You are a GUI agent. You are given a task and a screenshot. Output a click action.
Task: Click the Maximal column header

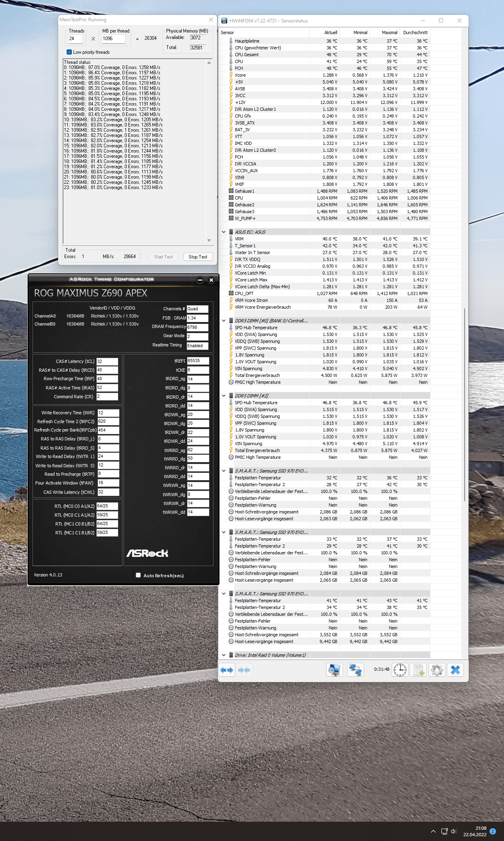385,33
